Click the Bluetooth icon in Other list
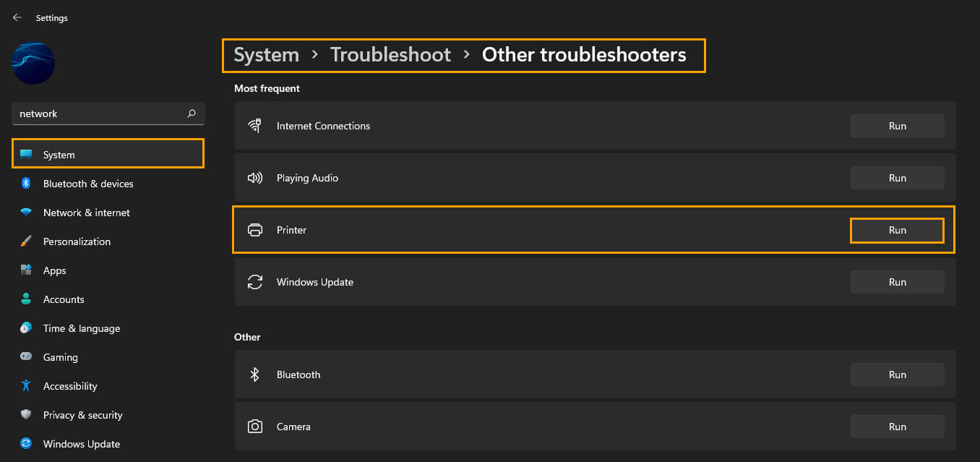 [x=254, y=375]
